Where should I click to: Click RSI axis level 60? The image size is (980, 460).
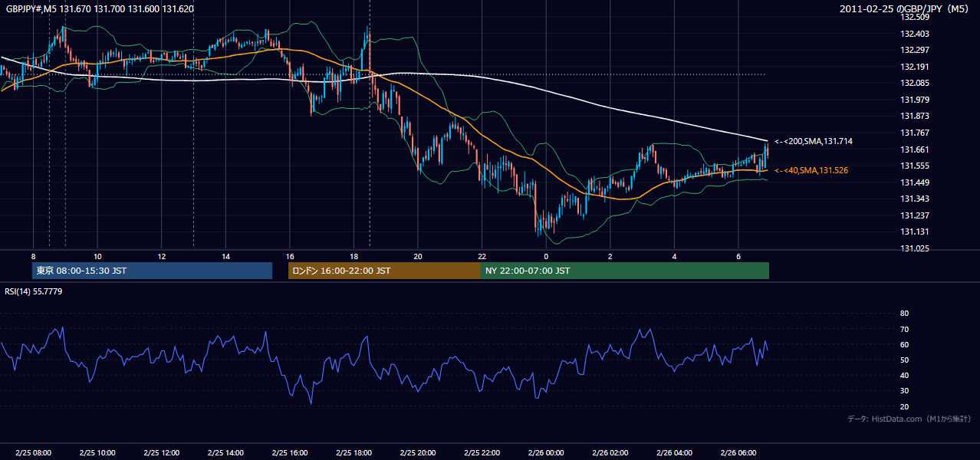904,344
